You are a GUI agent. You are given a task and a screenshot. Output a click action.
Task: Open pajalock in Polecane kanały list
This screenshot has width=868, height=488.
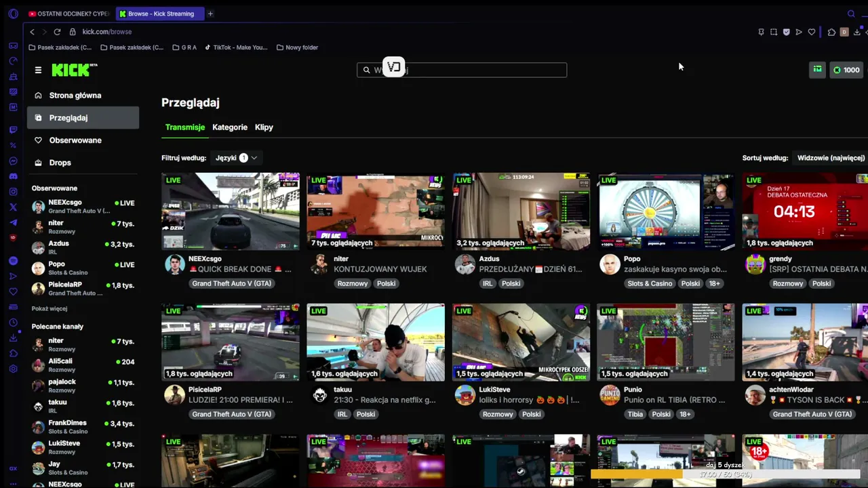pyautogui.click(x=83, y=386)
